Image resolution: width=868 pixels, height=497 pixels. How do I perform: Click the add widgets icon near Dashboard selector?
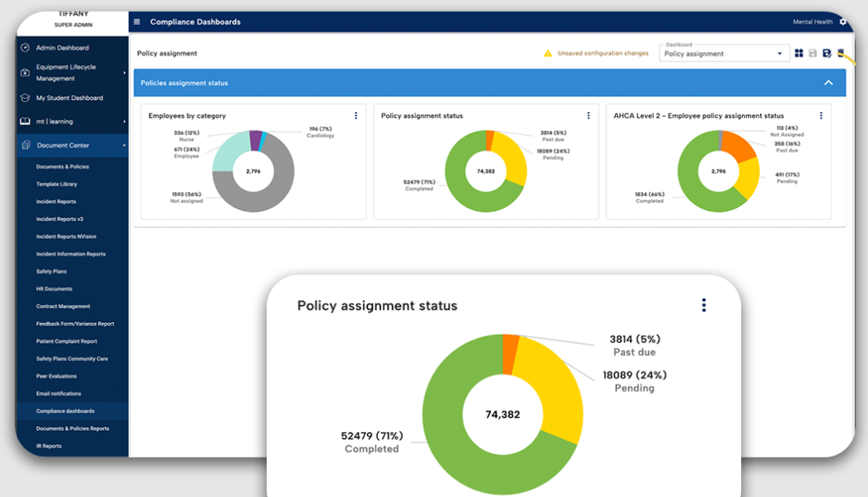tap(799, 53)
